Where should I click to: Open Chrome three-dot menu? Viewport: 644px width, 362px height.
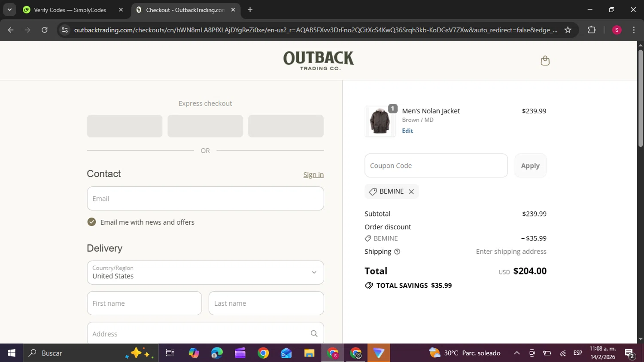[634, 30]
